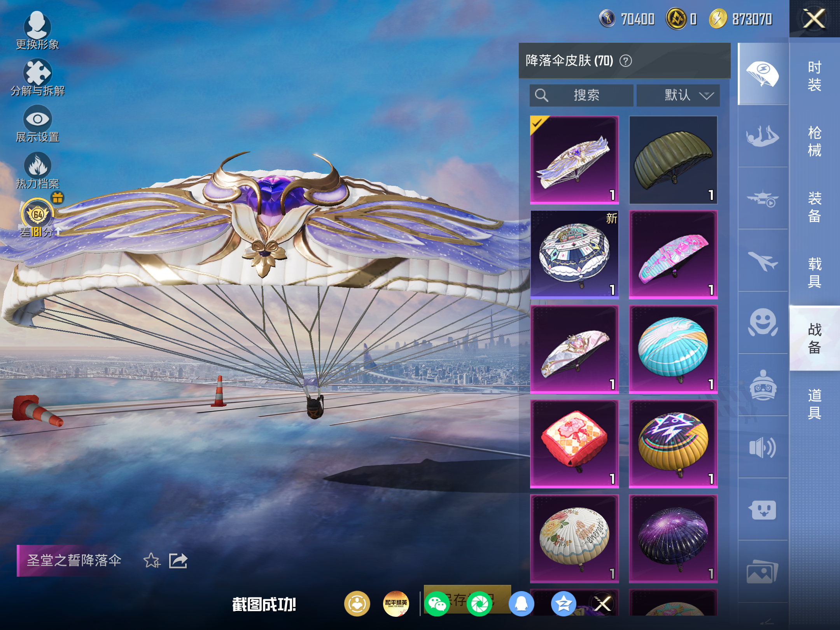Switch to the 载具 tab
The height and width of the screenshot is (630, 840).
coord(814,272)
